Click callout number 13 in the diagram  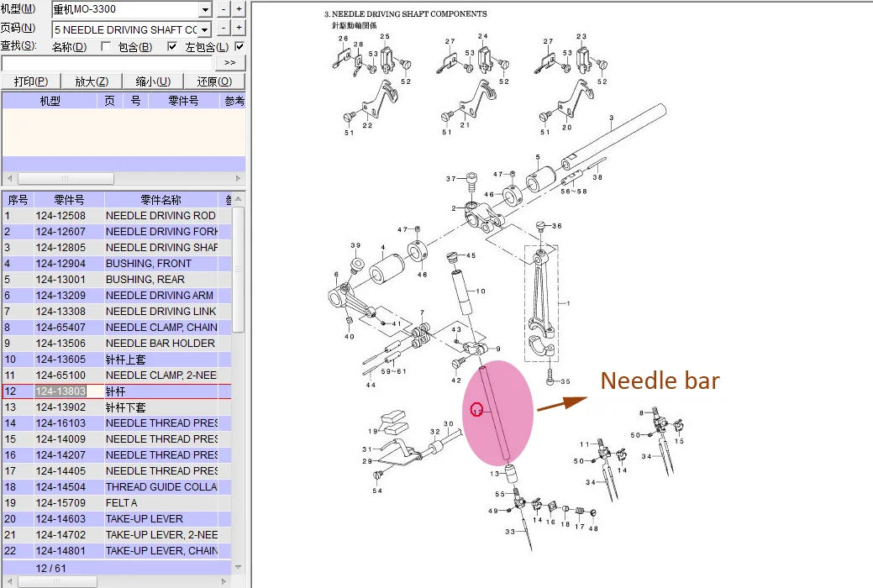click(494, 474)
